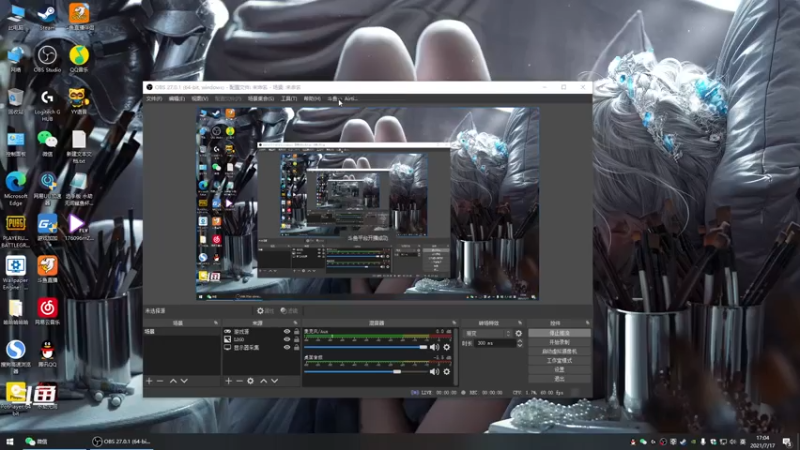Select the 场景 entry in Scenes list

(182, 332)
